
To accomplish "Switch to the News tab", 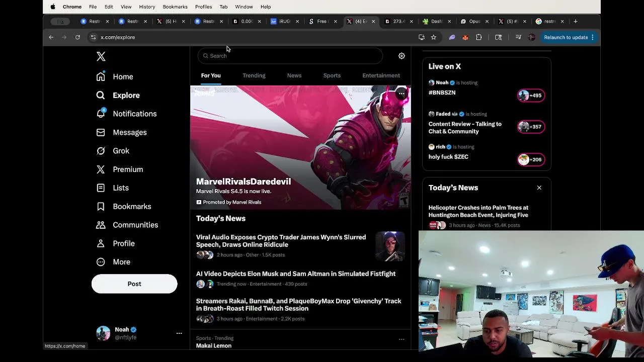I will [x=294, y=75].
